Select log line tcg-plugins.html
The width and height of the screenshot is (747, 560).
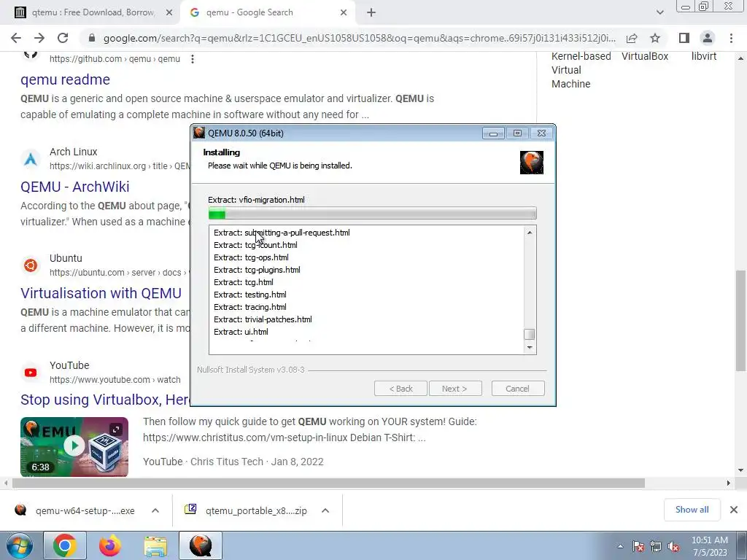point(257,270)
